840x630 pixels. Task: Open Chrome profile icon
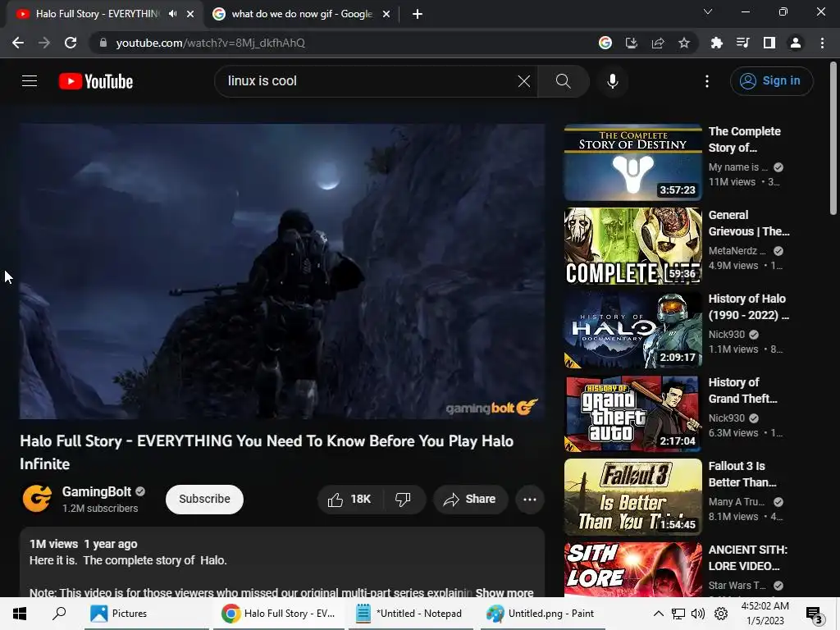pyautogui.click(x=796, y=43)
